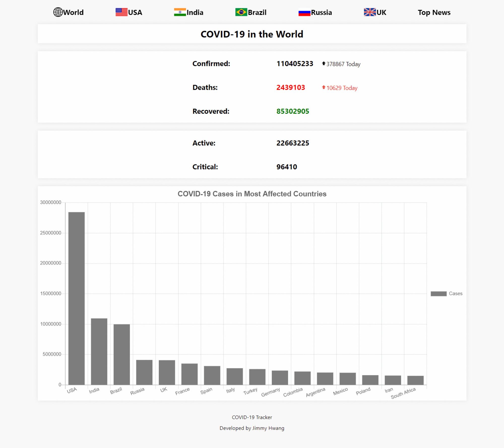Click the World globe icon
The width and height of the screenshot is (504, 448).
pyautogui.click(x=58, y=12)
